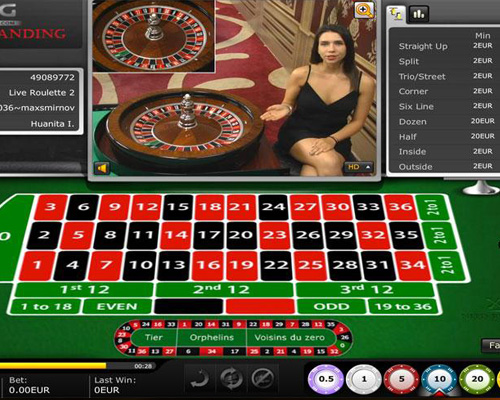Bet on the 2nd 12 dozen
This screenshot has width=500, height=400.
pyautogui.click(x=224, y=289)
